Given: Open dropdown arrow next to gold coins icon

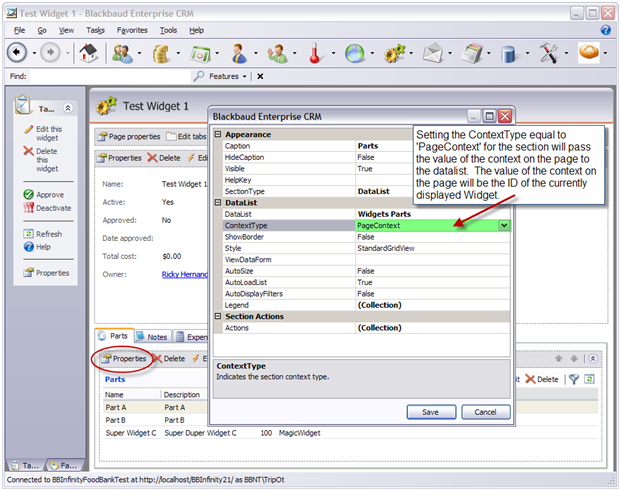Looking at the screenshot, I should 178,53.
